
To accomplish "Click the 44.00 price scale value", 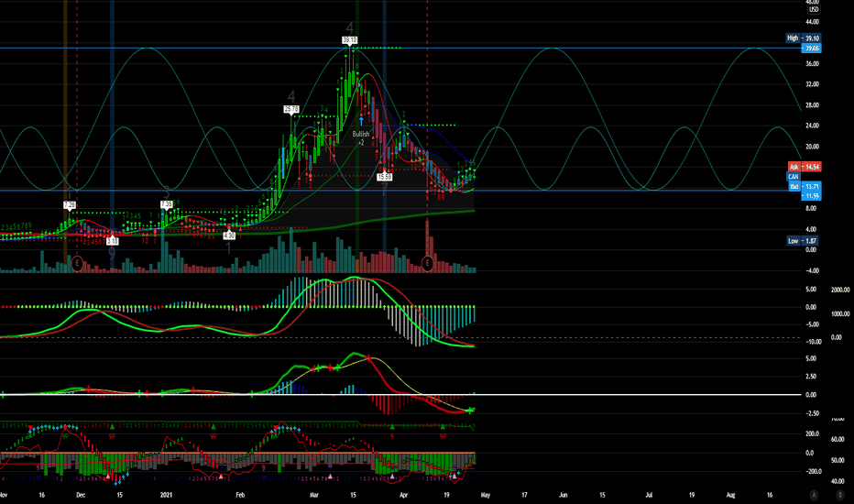I will pos(812,22).
